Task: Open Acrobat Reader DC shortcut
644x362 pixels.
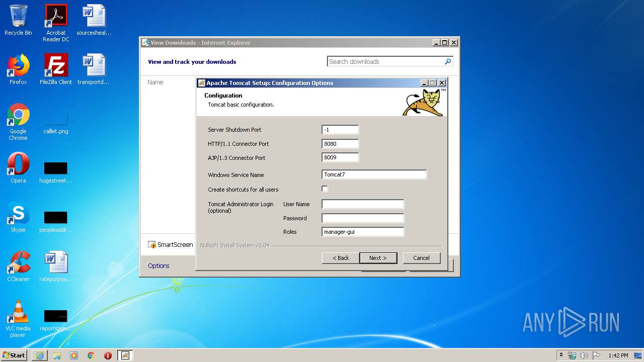Action: [x=56, y=23]
